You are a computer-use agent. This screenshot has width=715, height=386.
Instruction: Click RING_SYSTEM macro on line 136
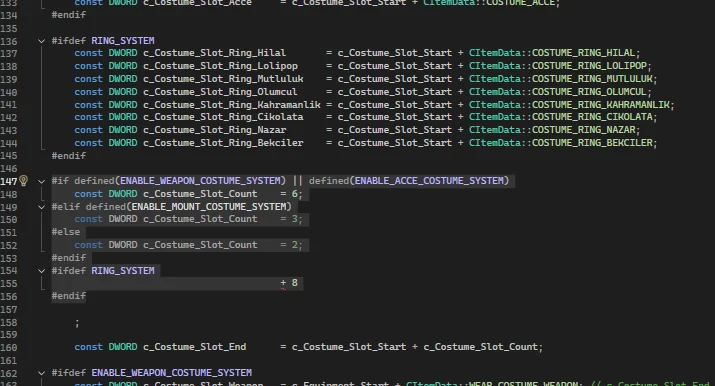tap(123, 41)
